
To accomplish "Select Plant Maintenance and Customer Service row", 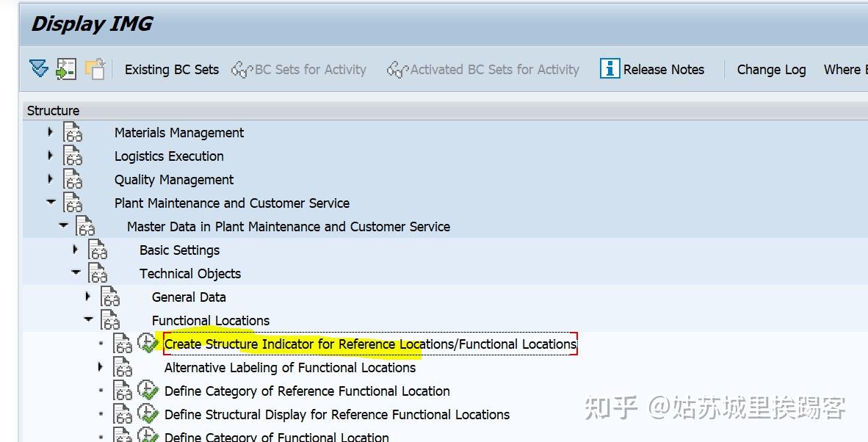I will tap(232, 203).
